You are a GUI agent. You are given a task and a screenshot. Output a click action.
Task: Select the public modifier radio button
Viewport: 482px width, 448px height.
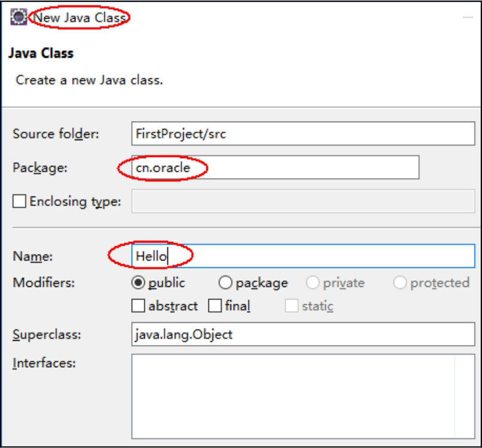[138, 283]
